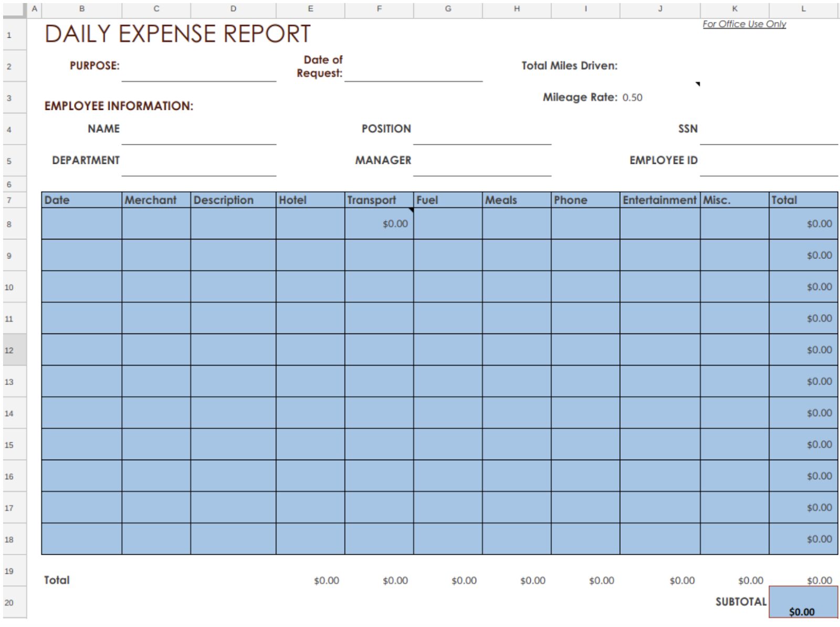
Task: Select column K header
Action: pyautogui.click(x=734, y=9)
